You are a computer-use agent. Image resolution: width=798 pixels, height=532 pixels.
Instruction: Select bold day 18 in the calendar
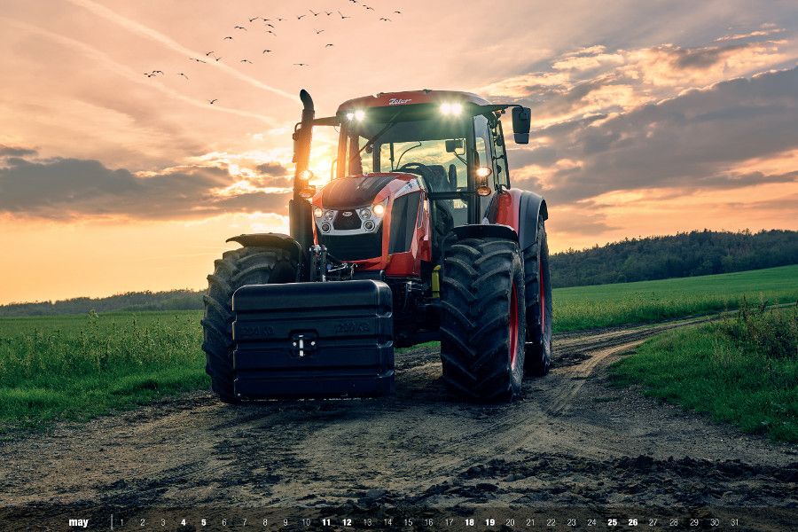click(469, 522)
